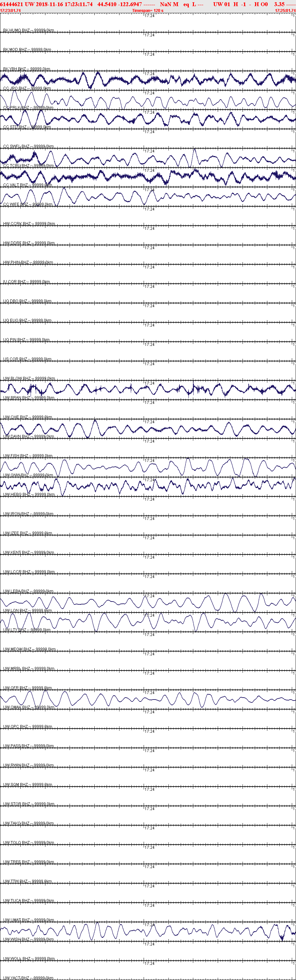The width and height of the screenshot is (296, 980).
Task: Choose the UW MRBL BHZ label
Action: (x=29, y=669)
